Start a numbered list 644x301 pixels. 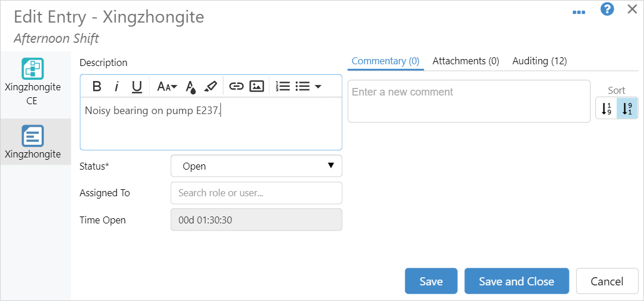283,86
